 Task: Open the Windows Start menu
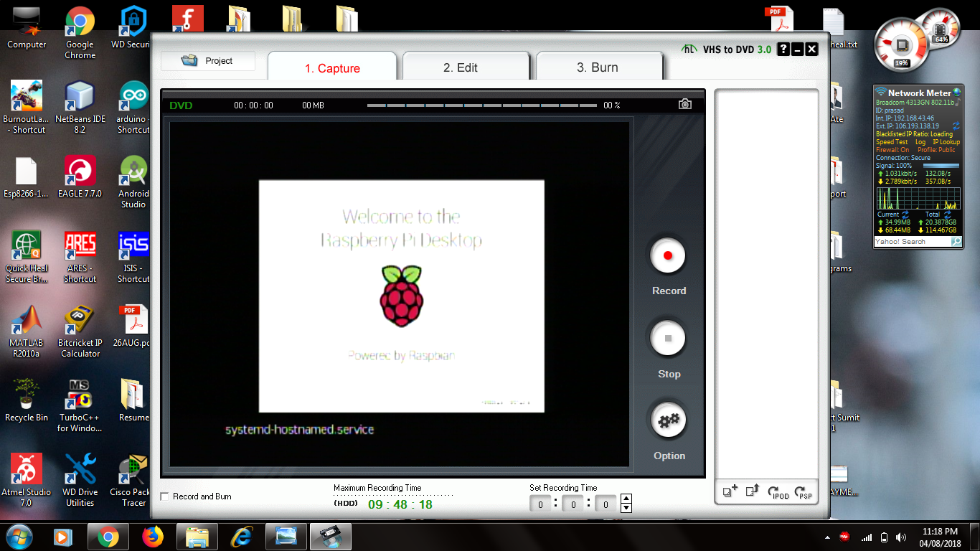pos(19,536)
